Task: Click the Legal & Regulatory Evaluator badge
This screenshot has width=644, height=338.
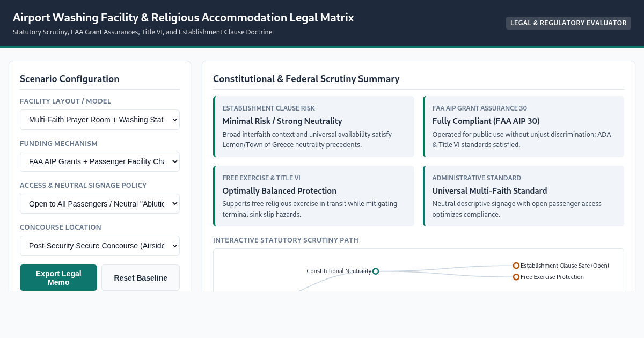Action: click(568, 23)
